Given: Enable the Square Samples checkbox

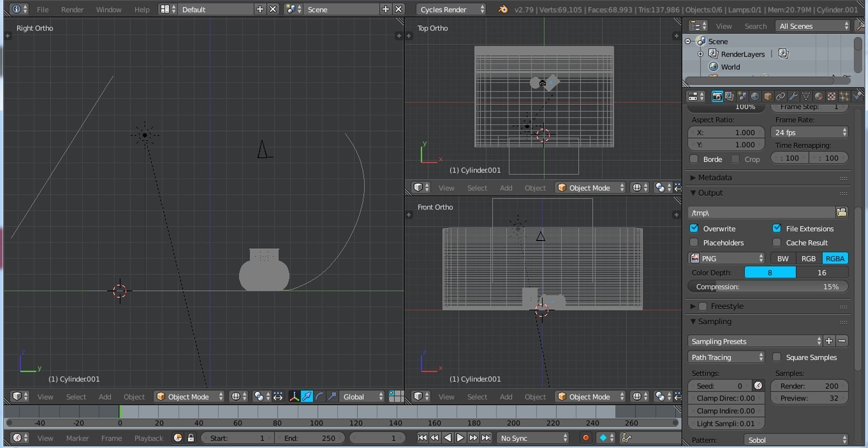Looking at the screenshot, I should point(777,357).
